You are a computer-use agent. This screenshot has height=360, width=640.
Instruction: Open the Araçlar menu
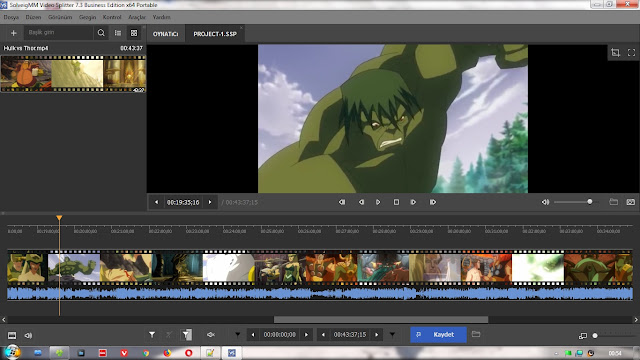click(x=137, y=17)
